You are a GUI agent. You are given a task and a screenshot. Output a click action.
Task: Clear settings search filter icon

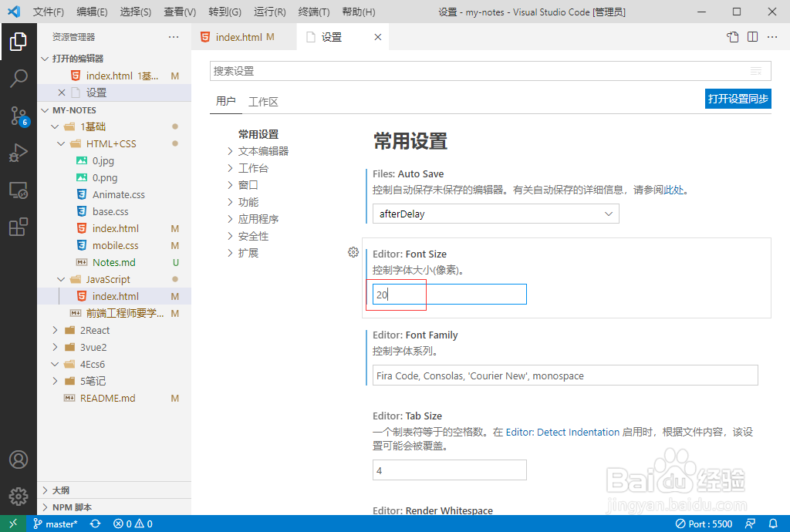point(756,71)
